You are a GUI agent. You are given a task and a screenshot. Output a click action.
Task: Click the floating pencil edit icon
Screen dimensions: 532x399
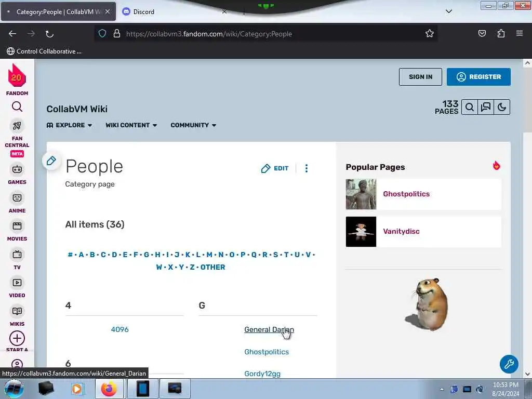point(51,161)
